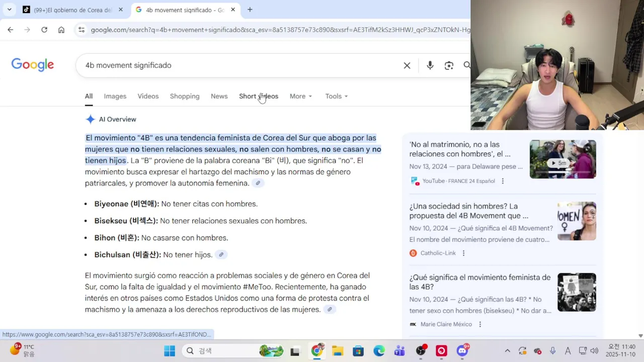Open the weather widget showing 11°C

[x=23, y=350]
